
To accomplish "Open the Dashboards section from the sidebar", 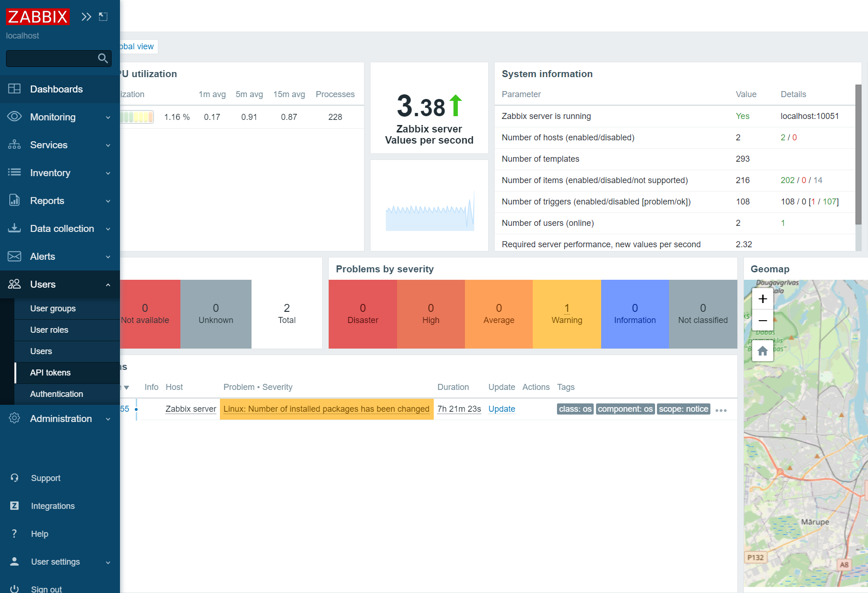I will (x=14, y=89).
